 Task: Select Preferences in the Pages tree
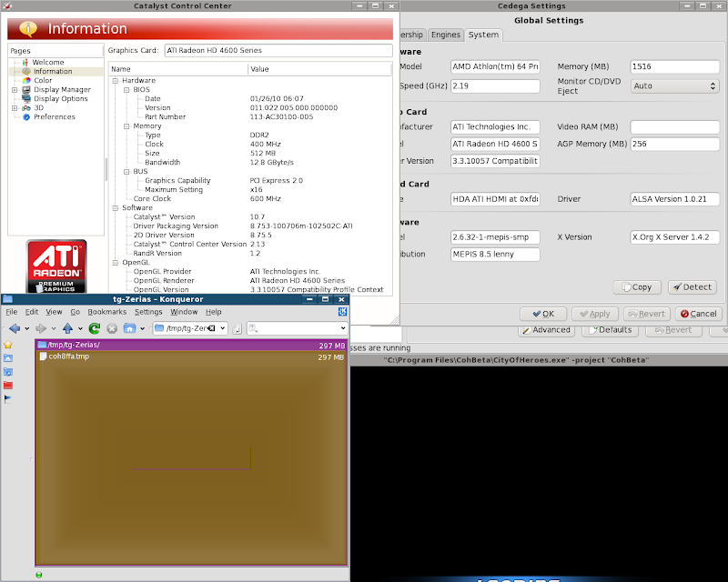pyautogui.click(x=54, y=116)
